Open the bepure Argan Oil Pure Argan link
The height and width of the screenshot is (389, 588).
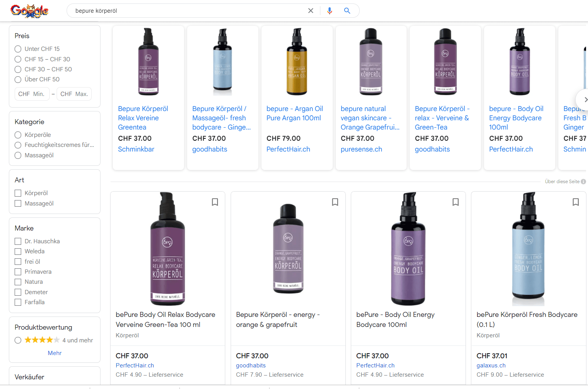(x=295, y=113)
